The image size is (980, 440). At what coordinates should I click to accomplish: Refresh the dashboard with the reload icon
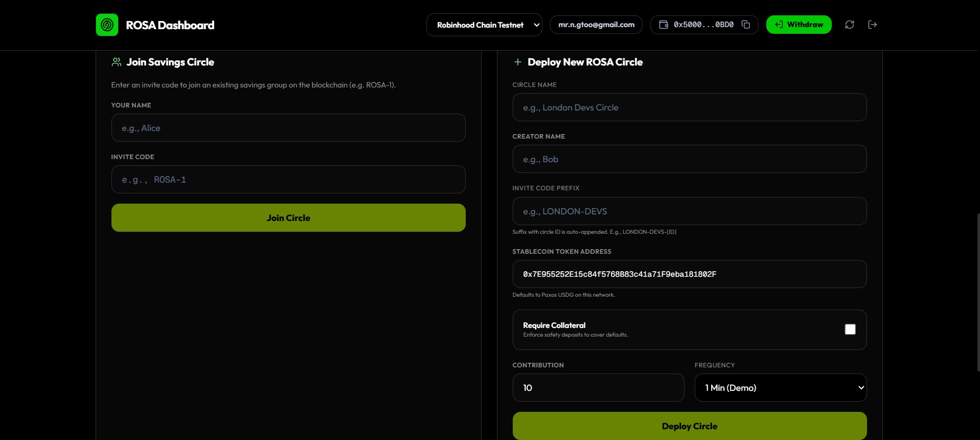tap(850, 25)
